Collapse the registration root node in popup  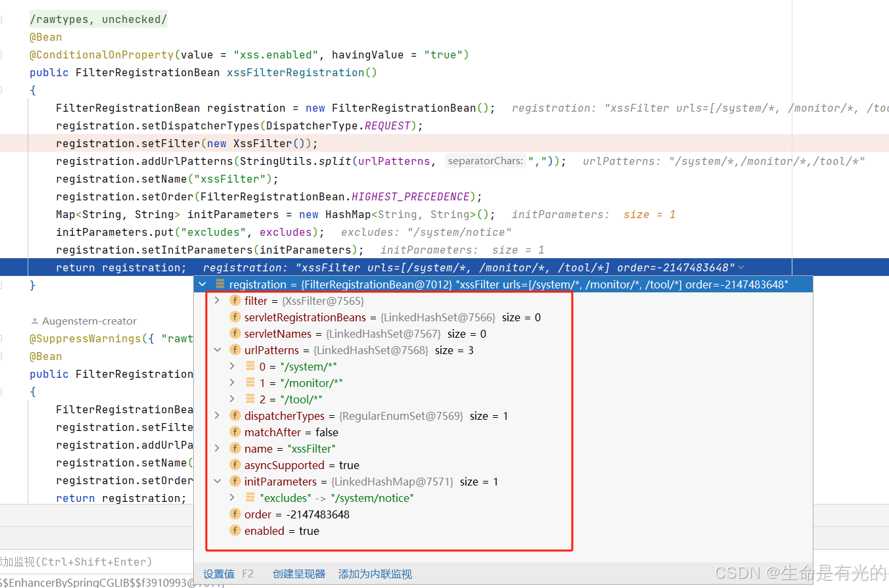pyautogui.click(x=202, y=284)
